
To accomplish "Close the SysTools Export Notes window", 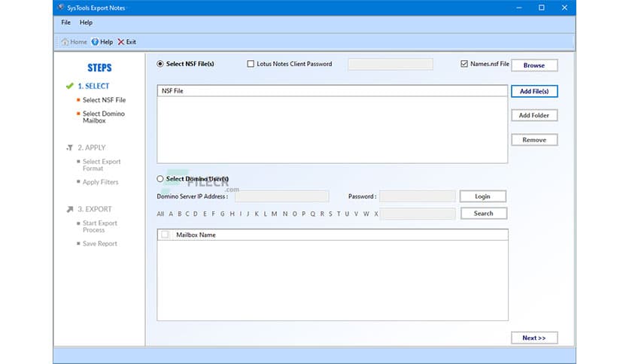I will 564,8.
